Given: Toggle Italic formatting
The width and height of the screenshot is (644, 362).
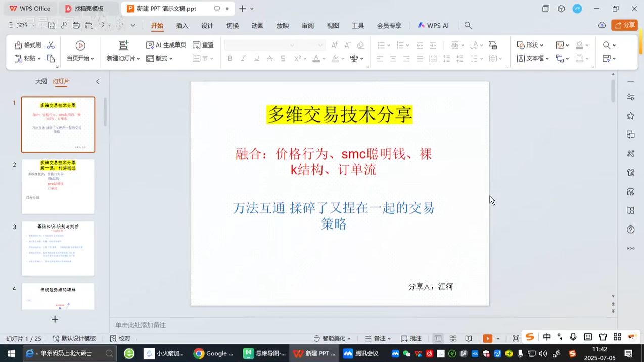Looking at the screenshot, I should click(243, 59).
